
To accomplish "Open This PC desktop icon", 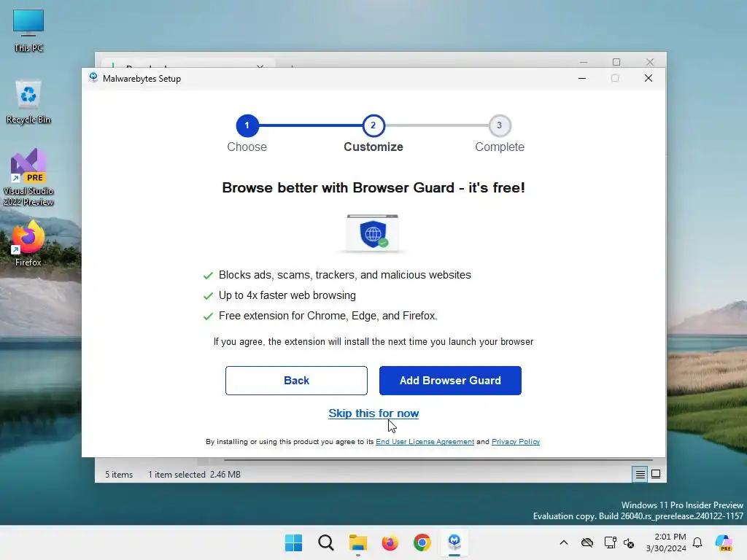I will (28, 30).
